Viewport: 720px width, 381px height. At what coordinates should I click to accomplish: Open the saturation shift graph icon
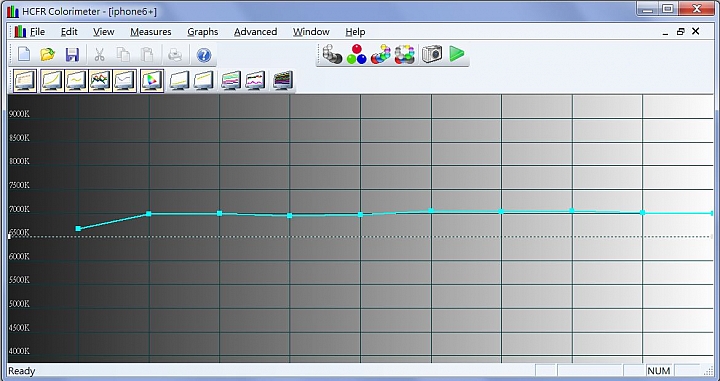255,81
